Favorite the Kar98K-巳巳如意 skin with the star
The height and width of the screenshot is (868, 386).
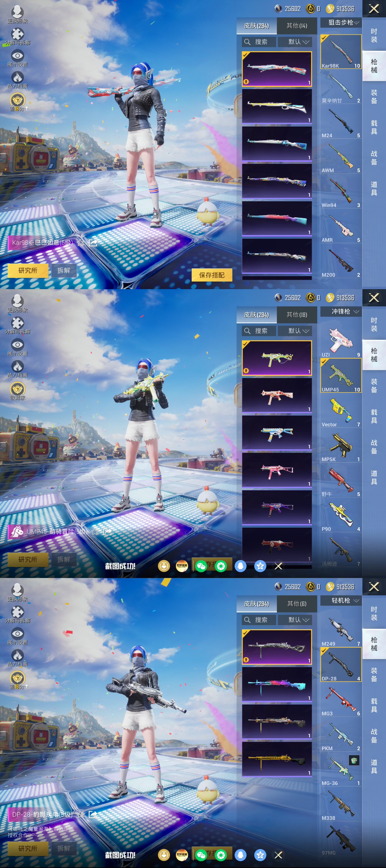pyautogui.click(x=80, y=242)
